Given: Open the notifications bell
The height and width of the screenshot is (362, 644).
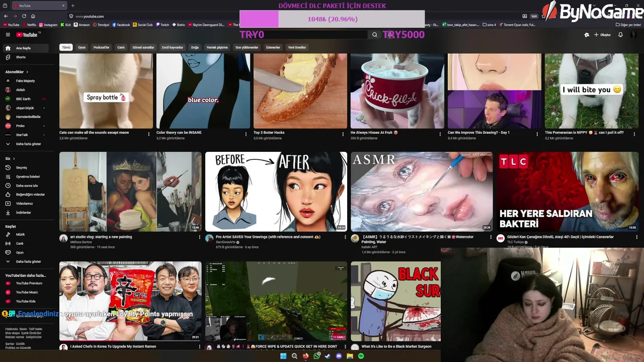Looking at the screenshot, I should [x=620, y=35].
